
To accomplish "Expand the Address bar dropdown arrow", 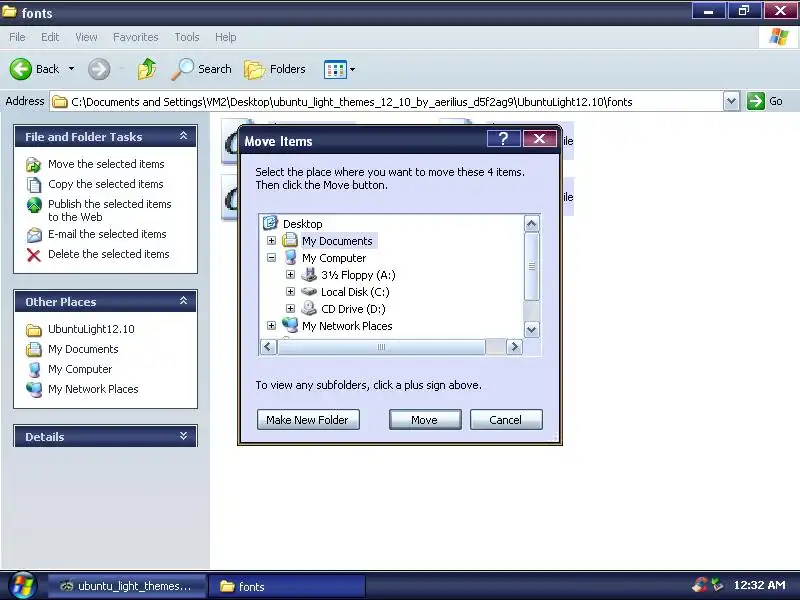I will click(731, 102).
